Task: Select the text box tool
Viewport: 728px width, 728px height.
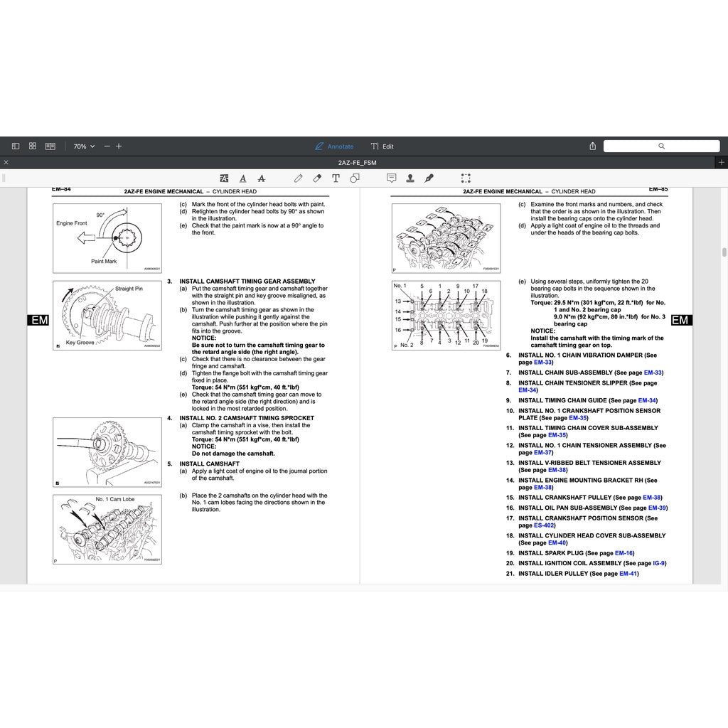Action: (x=336, y=178)
